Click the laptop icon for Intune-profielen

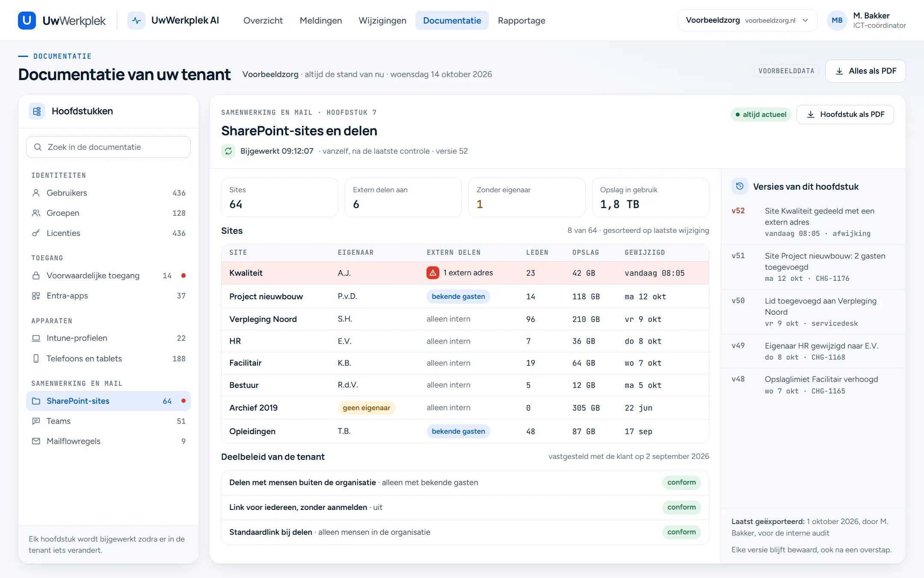36,338
